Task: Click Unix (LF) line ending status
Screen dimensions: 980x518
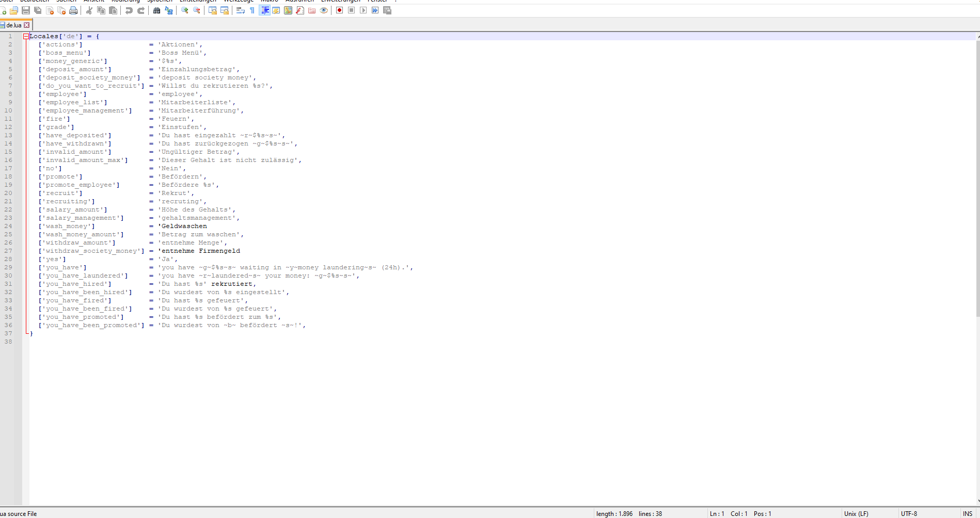Action: pyautogui.click(x=856, y=513)
